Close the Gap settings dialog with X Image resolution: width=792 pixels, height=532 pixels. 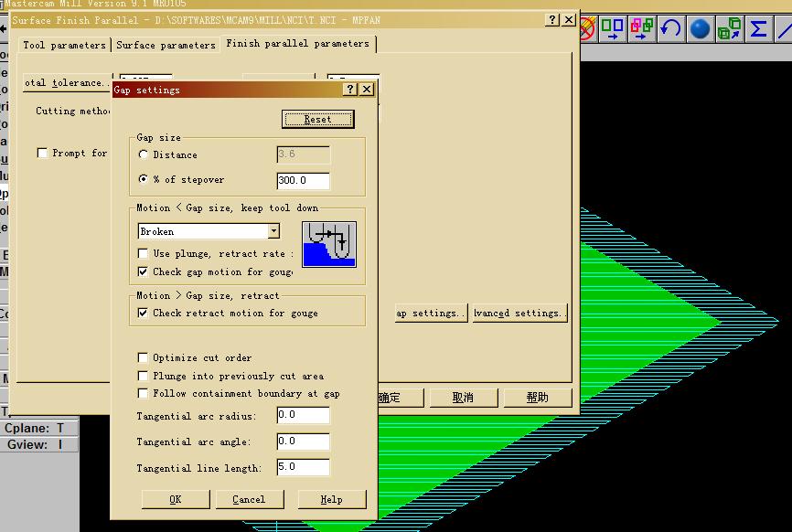(367, 90)
